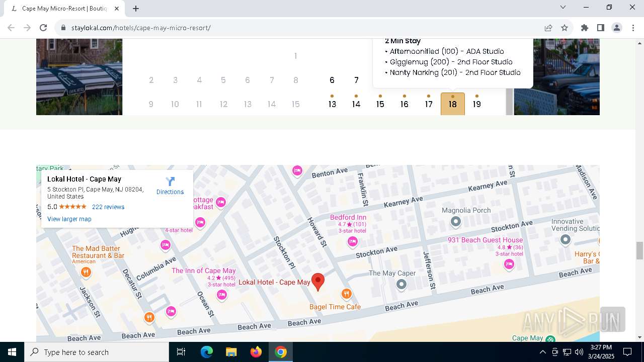This screenshot has width=644, height=362.
Task: Select calendar date 16
Action: click(x=405, y=104)
